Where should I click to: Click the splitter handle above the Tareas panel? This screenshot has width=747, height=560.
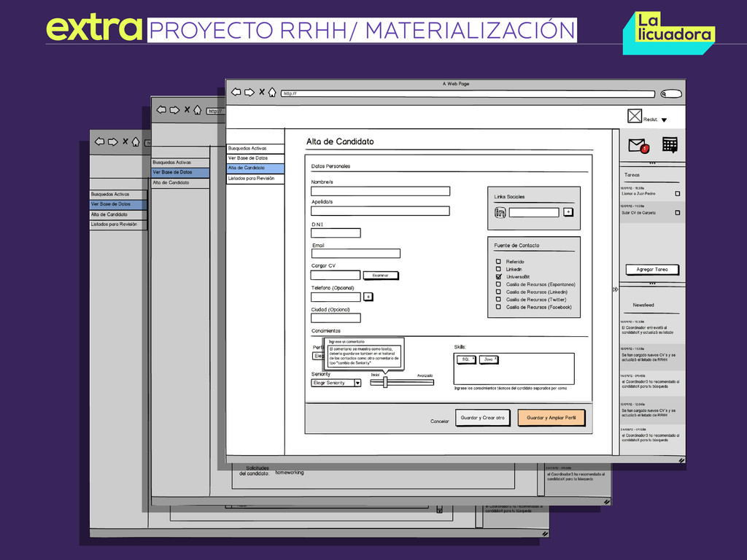pyautogui.click(x=652, y=163)
